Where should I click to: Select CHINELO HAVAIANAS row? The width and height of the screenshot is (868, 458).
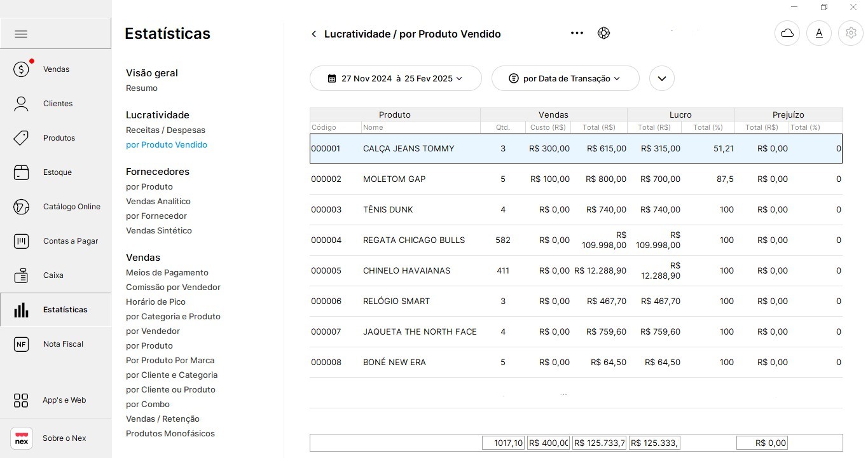(576, 271)
